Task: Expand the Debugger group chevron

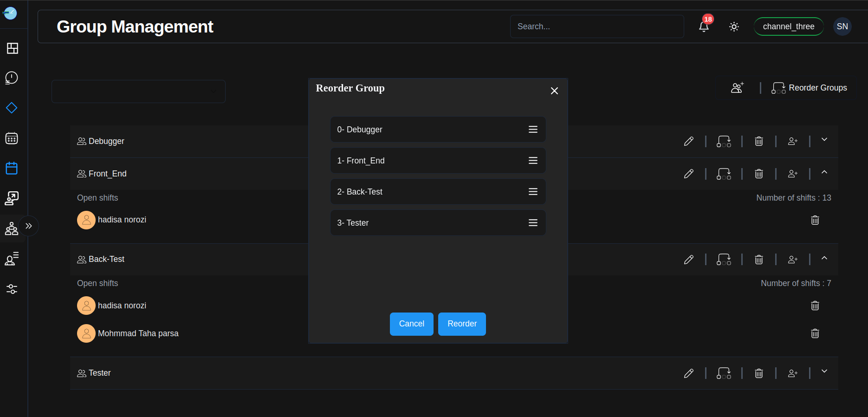Action: (824, 139)
